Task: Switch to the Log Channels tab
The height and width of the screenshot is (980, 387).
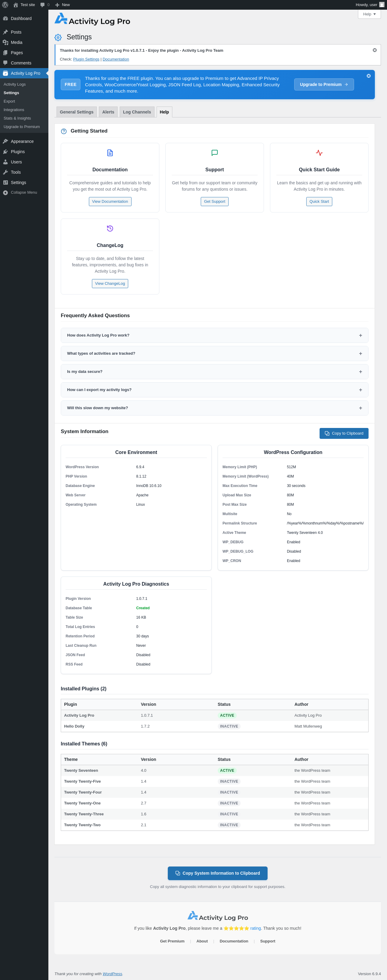Action: [x=137, y=112]
